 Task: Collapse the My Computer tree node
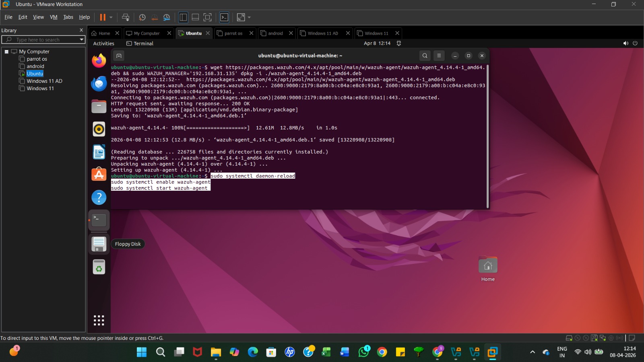click(6, 51)
